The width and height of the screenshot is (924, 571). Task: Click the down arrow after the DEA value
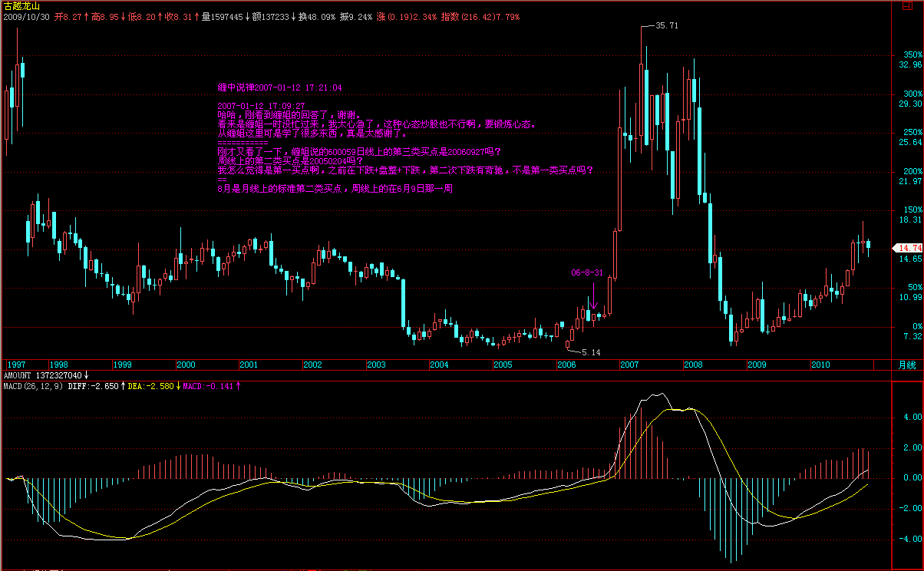[180, 386]
